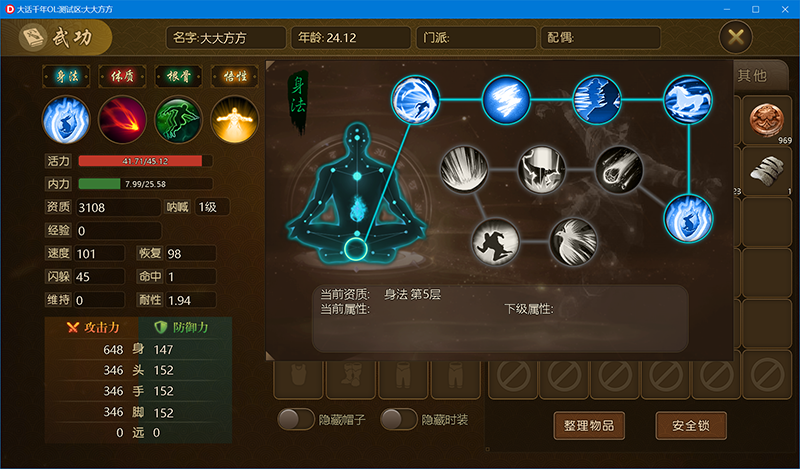The image size is (800, 469).
Task: Switch to the 体质 tab
Action: tap(122, 77)
